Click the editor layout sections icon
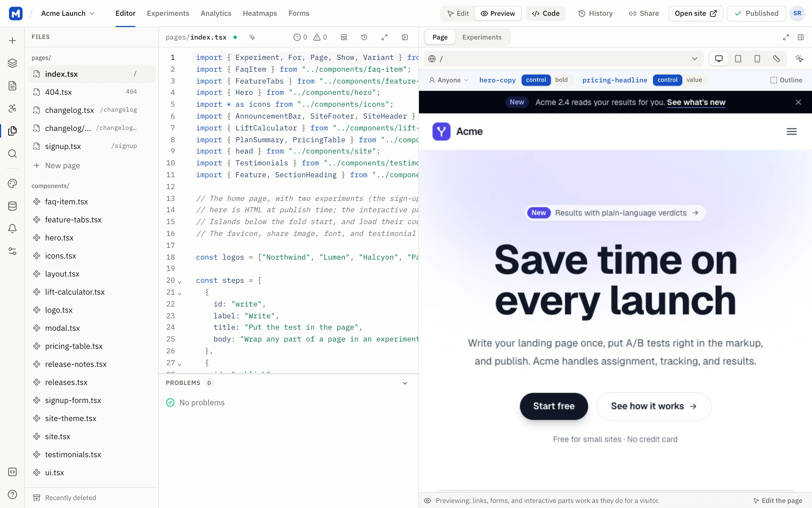This screenshot has width=812, height=508. (344, 37)
